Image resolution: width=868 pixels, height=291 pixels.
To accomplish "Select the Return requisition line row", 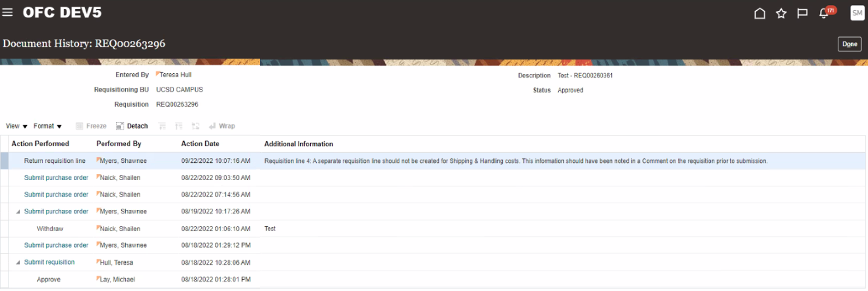I will [434, 161].
